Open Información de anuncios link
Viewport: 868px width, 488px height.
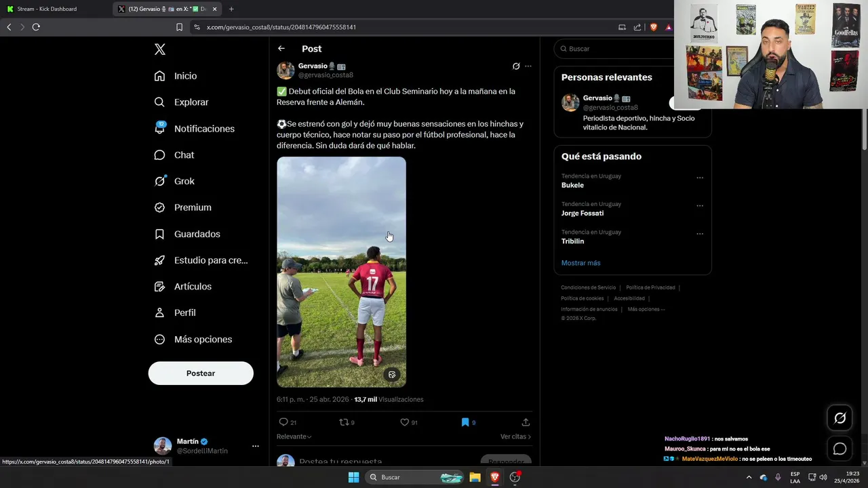coord(589,309)
